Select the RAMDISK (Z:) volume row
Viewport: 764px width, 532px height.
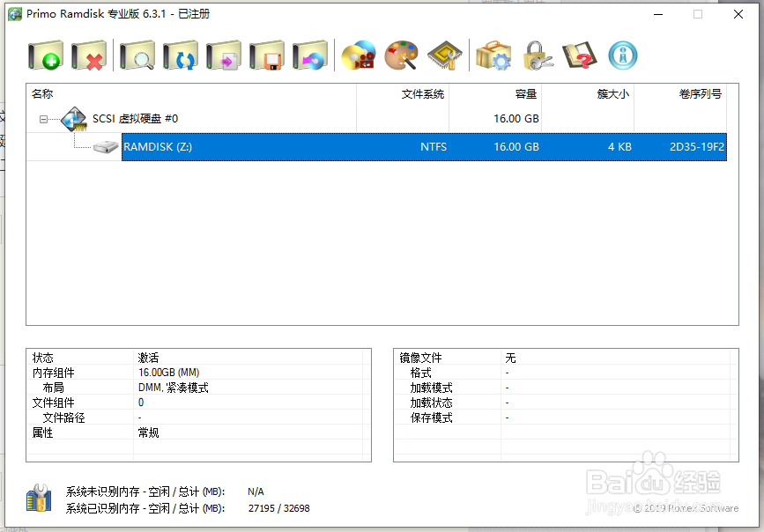(424, 146)
